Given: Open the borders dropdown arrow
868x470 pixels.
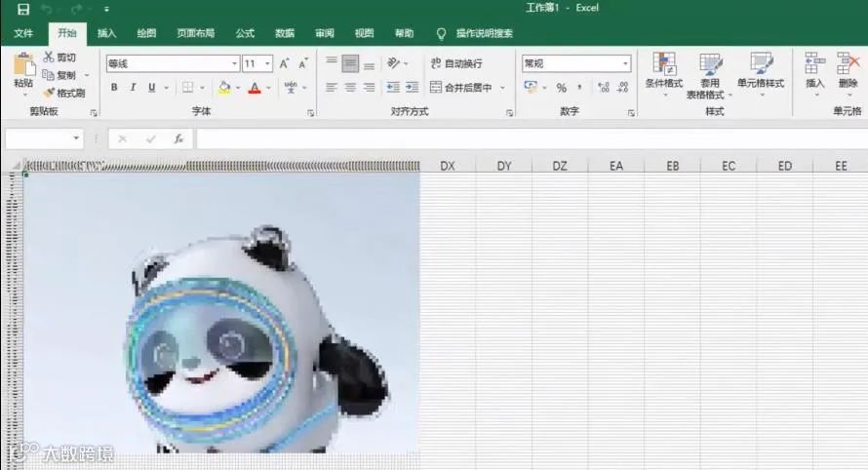Looking at the screenshot, I should click(x=203, y=88).
